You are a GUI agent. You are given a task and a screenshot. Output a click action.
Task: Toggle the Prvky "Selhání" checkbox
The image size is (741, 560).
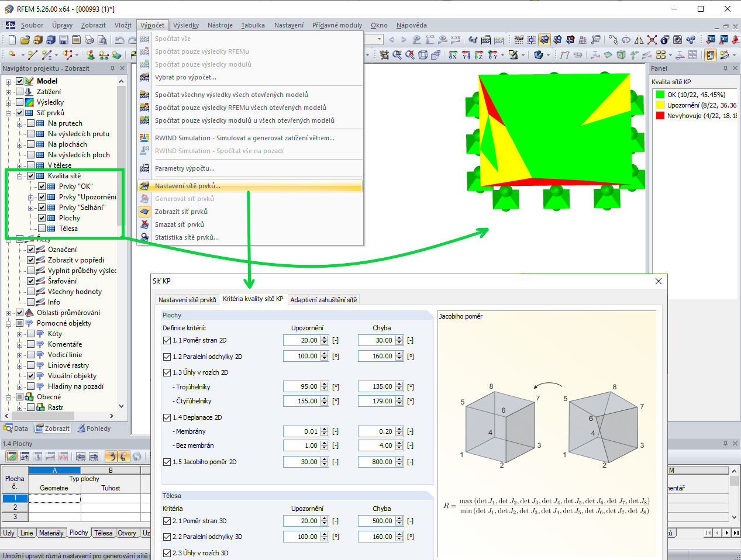(42, 208)
